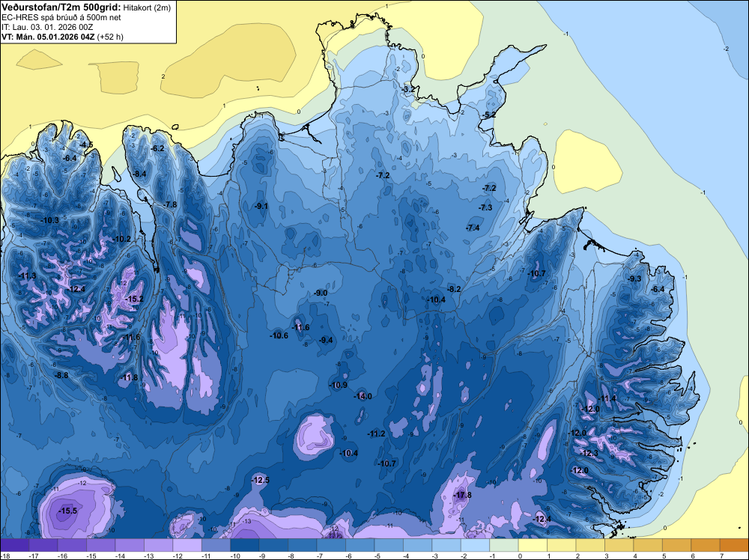Click the -8.2 temperature value
The image size is (749, 560).
coord(453,289)
